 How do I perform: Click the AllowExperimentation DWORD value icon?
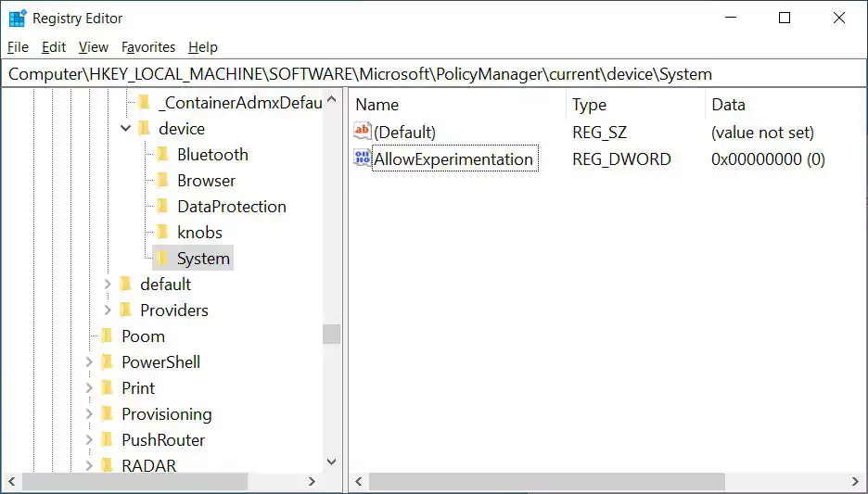[x=362, y=158]
